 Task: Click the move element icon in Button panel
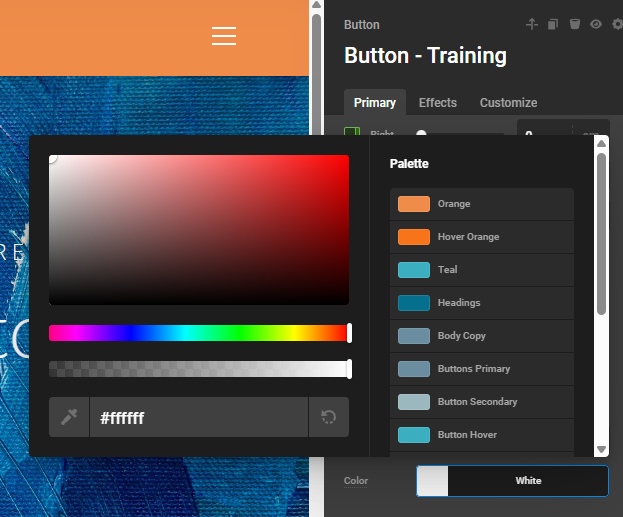532,25
